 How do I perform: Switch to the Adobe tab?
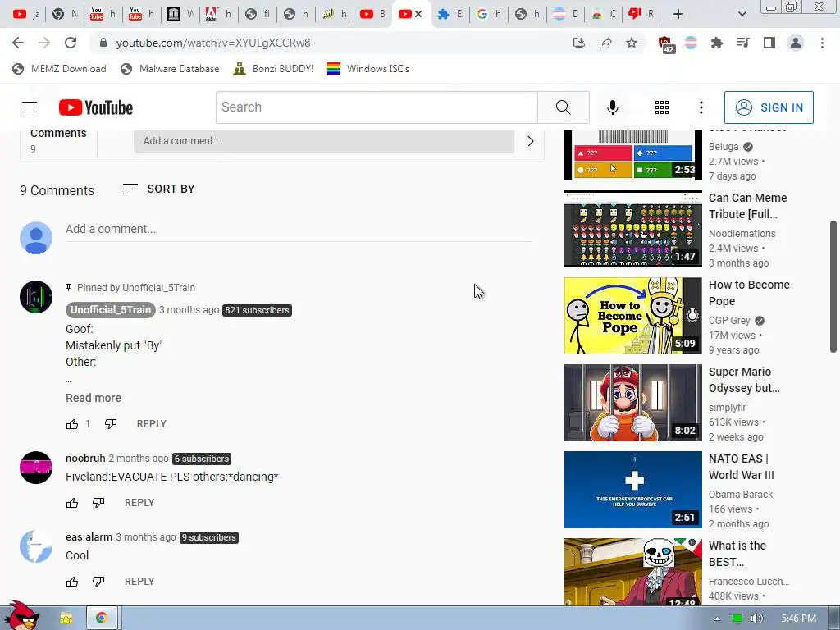click(218, 14)
